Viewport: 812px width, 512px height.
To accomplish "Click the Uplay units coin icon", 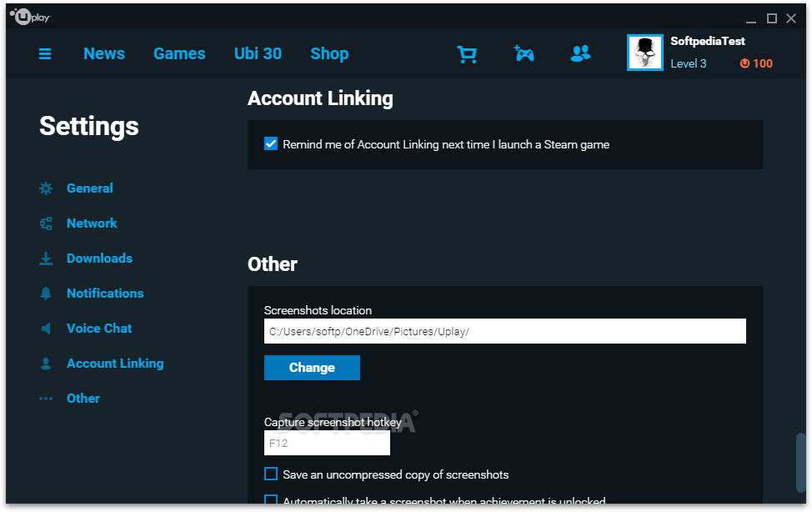I will coord(744,63).
